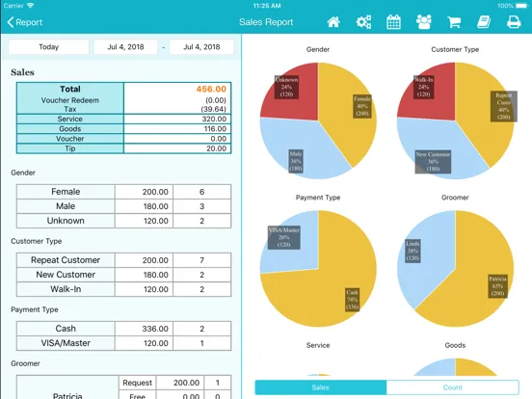This screenshot has height=399, width=532.
Task: Click the Walk-In row
Action: coord(123,289)
